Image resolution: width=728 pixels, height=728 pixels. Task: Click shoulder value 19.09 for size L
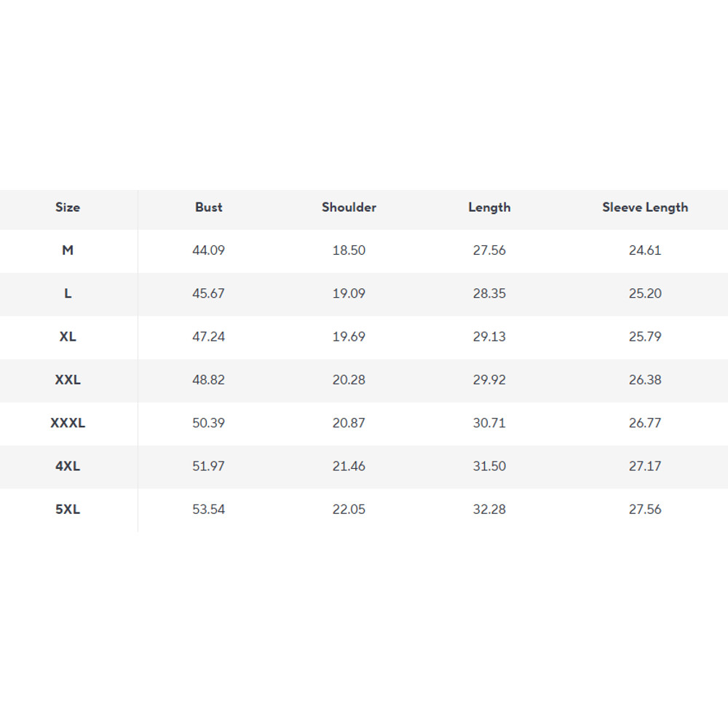point(349,293)
